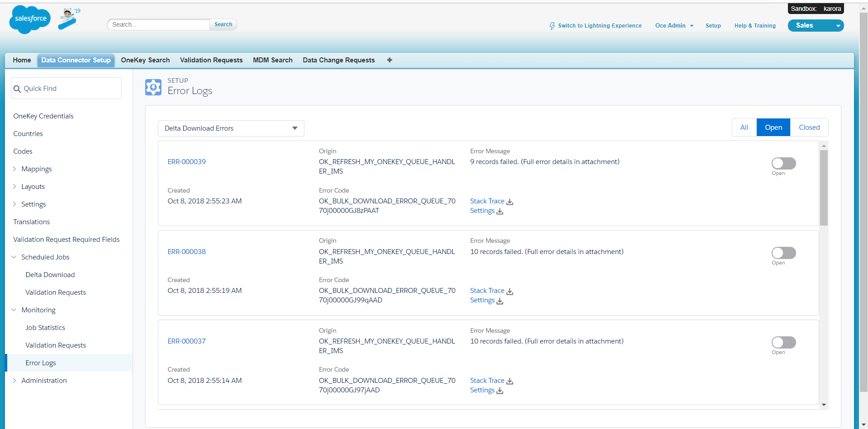Show Closed error logs filter
Viewport: 868px width, 429px height.
[x=809, y=127]
